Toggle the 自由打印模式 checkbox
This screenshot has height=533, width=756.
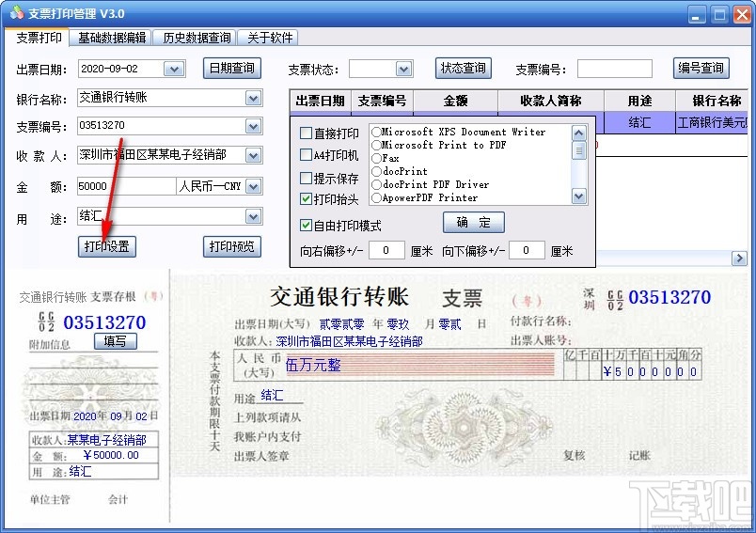coord(306,225)
